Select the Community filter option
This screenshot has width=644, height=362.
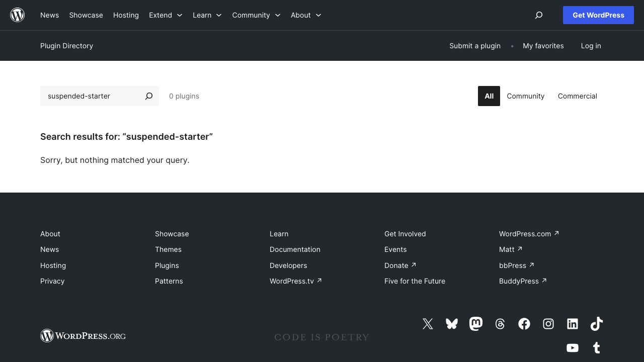(x=525, y=96)
